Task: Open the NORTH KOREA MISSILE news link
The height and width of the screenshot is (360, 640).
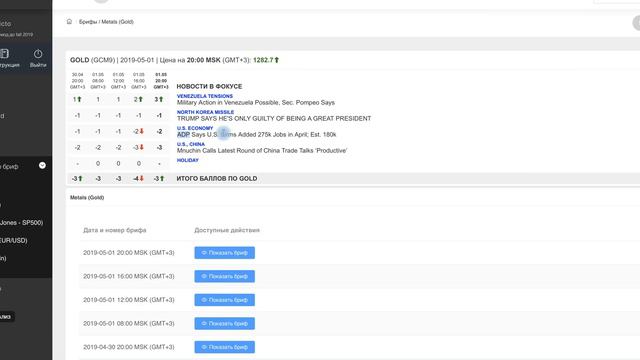Action: click(205, 112)
